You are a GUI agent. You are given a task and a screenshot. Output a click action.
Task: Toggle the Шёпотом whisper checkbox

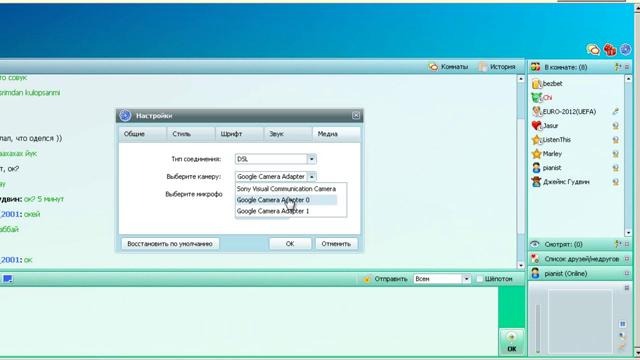tap(480, 279)
